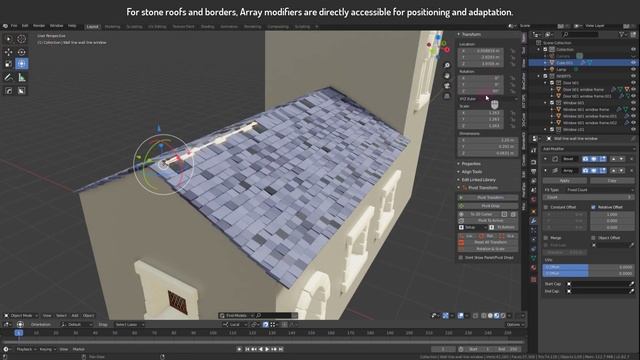Screen dimensions: 640x360
Task: Click Start Cap eyedropper icon
Action: tap(631, 284)
